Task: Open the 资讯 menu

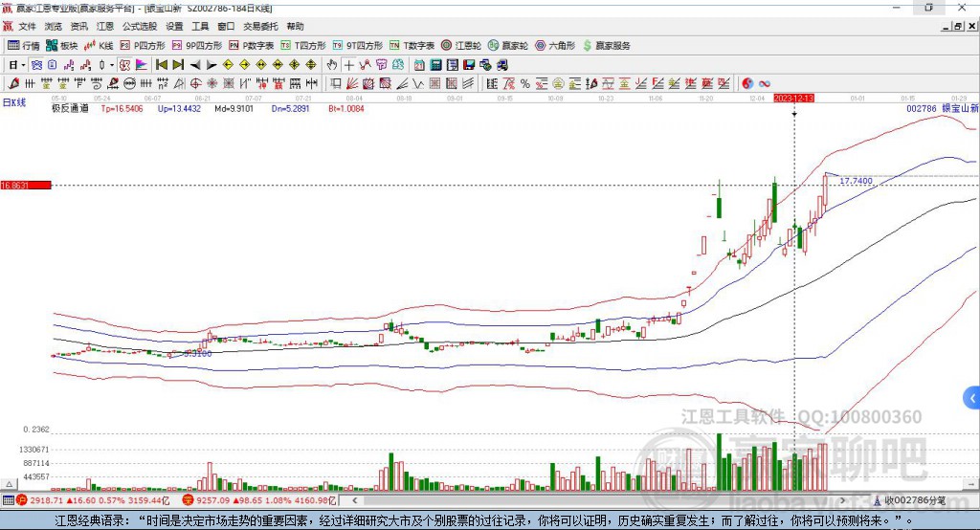Action: [78, 26]
